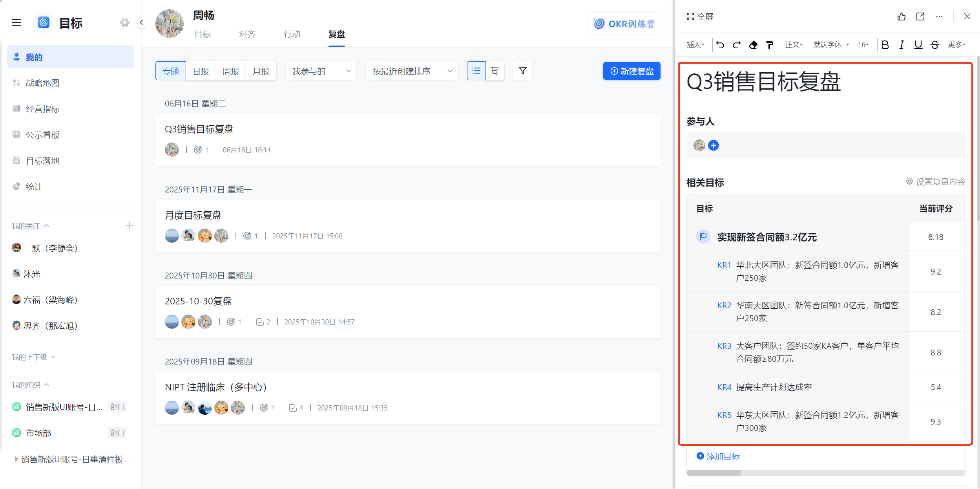
Task: Click 周畅 profile avatar
Action: coord(170,24)
